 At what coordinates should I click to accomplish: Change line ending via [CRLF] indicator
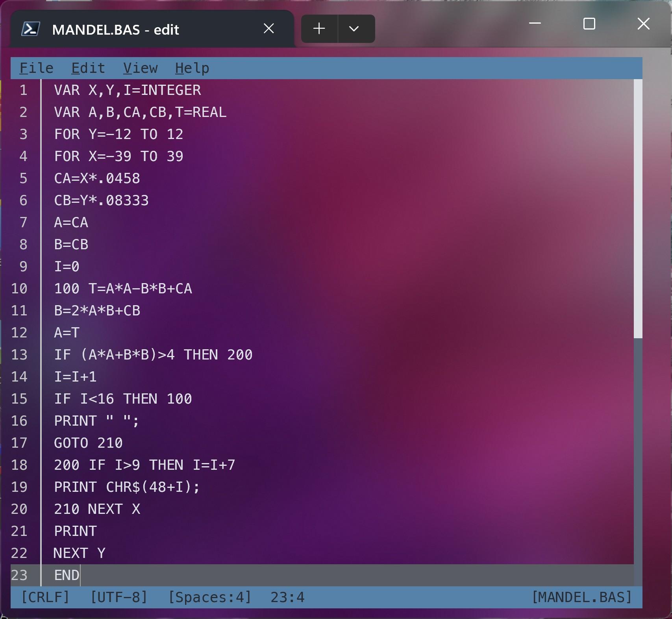(x=45, y=597)
